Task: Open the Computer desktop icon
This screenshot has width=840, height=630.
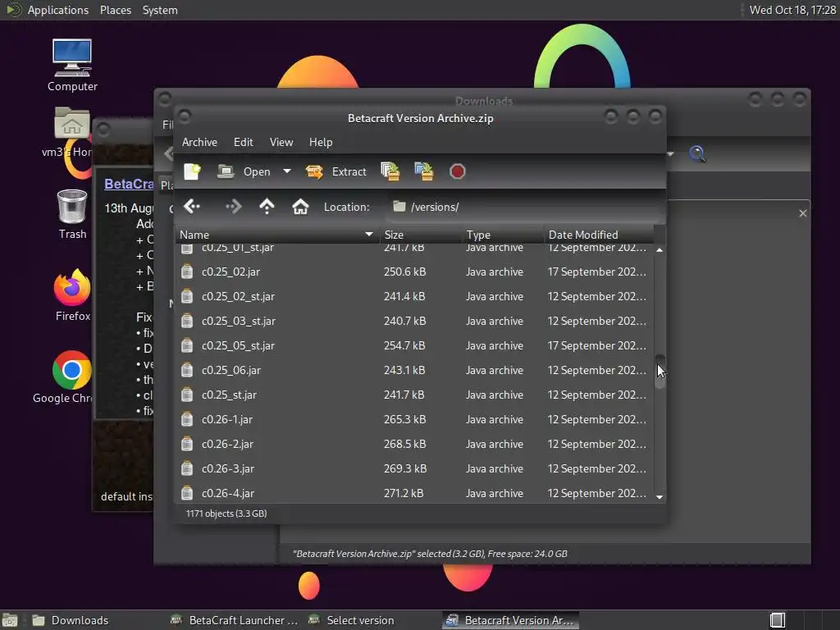Action: tap(72, 66)
